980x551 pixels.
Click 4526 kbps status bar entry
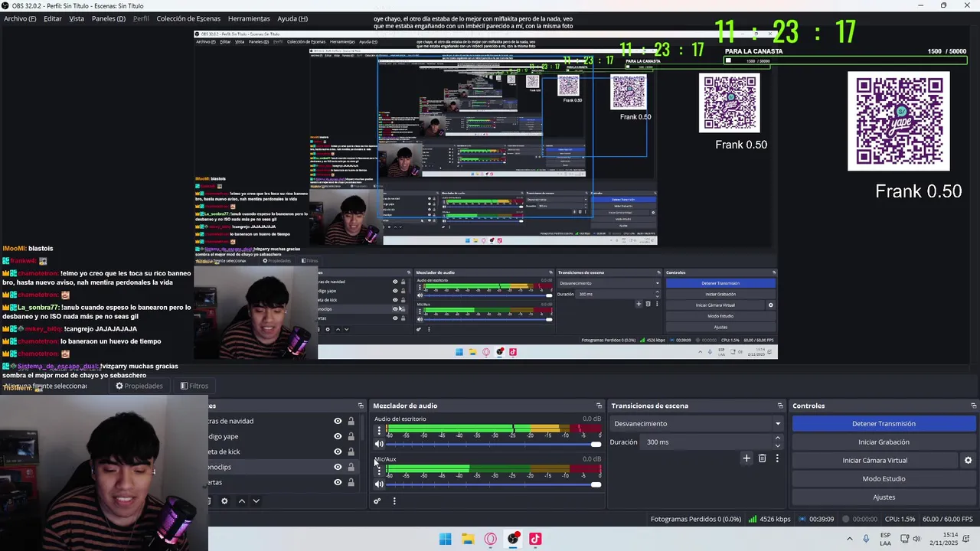tap(769, 520)
